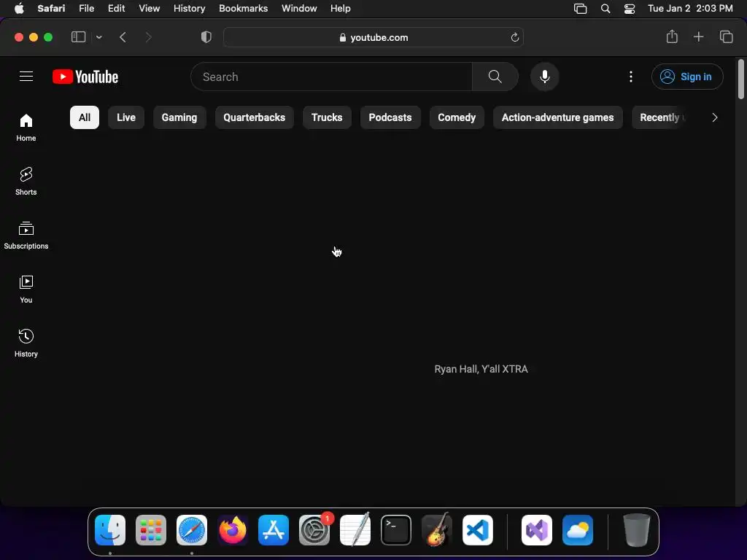Open System Settings from the Dock
Screen dimensions: 747x560
tap(314, 530)
